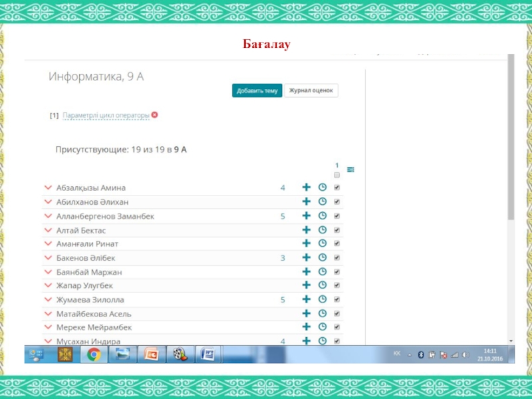Uncheck attendance checkbox for Бакенов Әлібек
Screen dimensions: 532x399
[336, 258]
